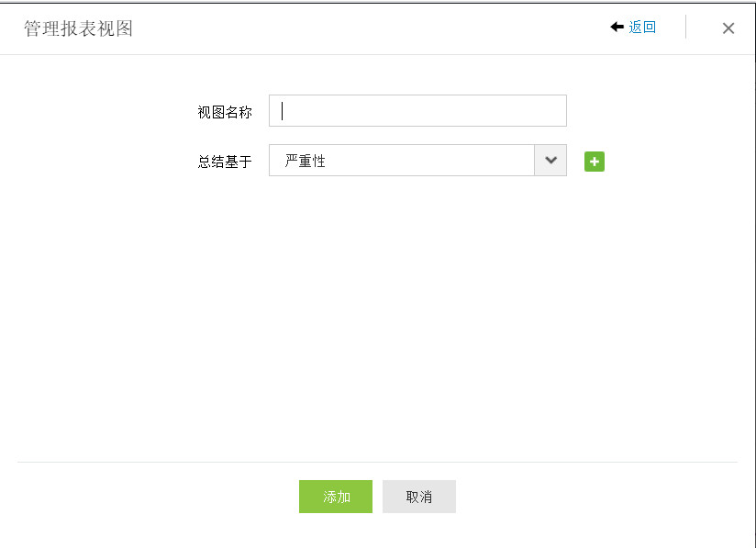This screenshot has height=548, width=756.
Task: Go back using the left arrow icon
Action: tap(617, 28)
